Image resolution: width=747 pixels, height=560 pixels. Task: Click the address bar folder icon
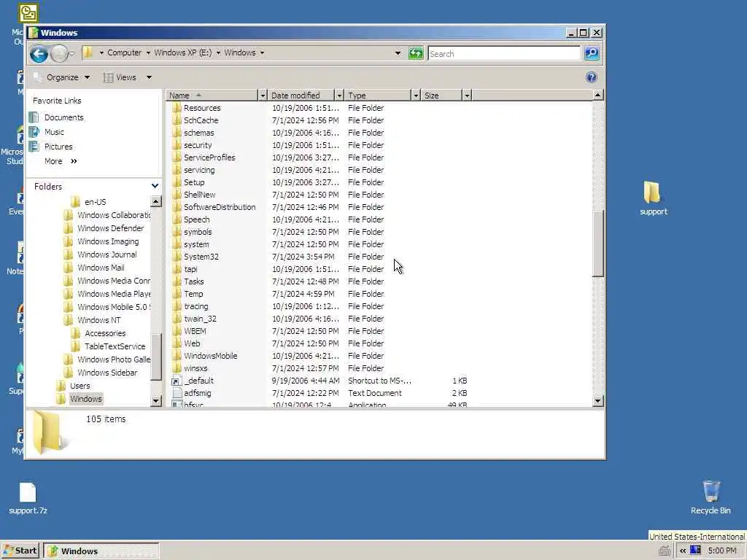(88, 52)
